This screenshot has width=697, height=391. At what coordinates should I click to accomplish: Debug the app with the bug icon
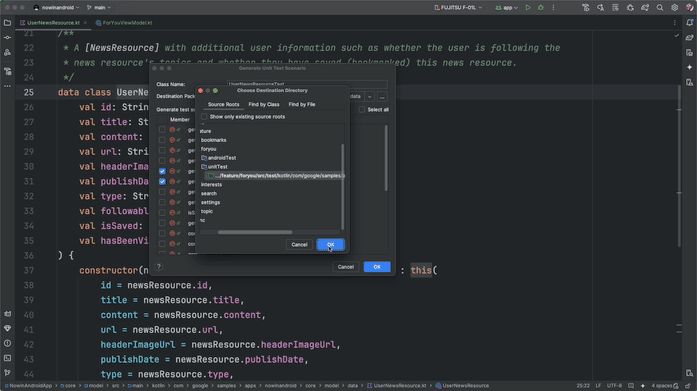(541, 8)
